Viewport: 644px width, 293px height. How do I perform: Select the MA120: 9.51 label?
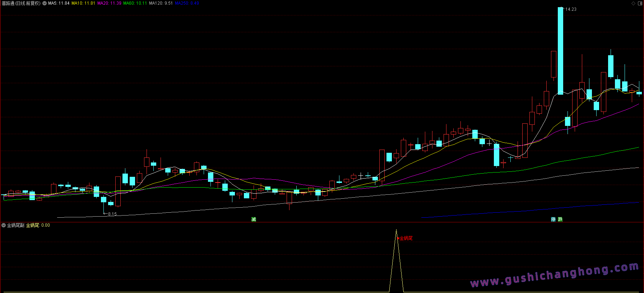[161, 3]
